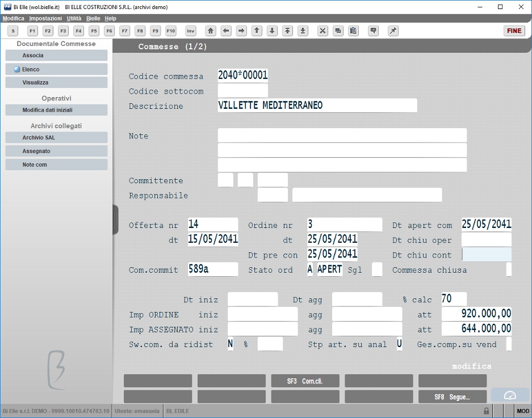532x418 pixels.
Task: Open the gauge dashboard icon button
Action: (x=510, y=395)
